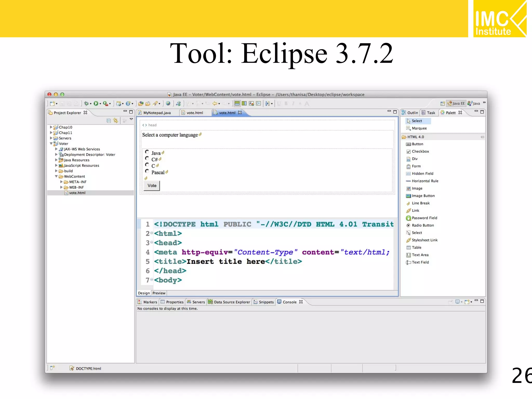Viewport: 532px width, 399px height.
Task: Select the Deployment Descriptor: Voter node
Action: 87,155
